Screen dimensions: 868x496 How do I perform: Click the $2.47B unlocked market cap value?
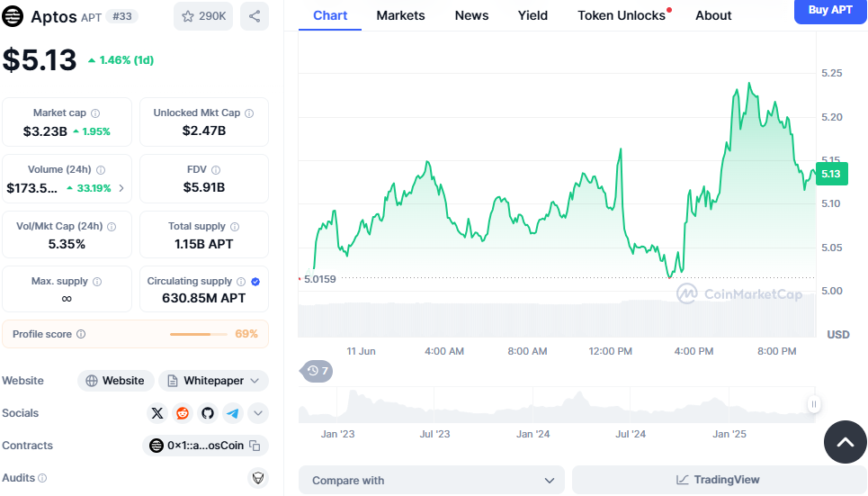click(x=203, y=131)
